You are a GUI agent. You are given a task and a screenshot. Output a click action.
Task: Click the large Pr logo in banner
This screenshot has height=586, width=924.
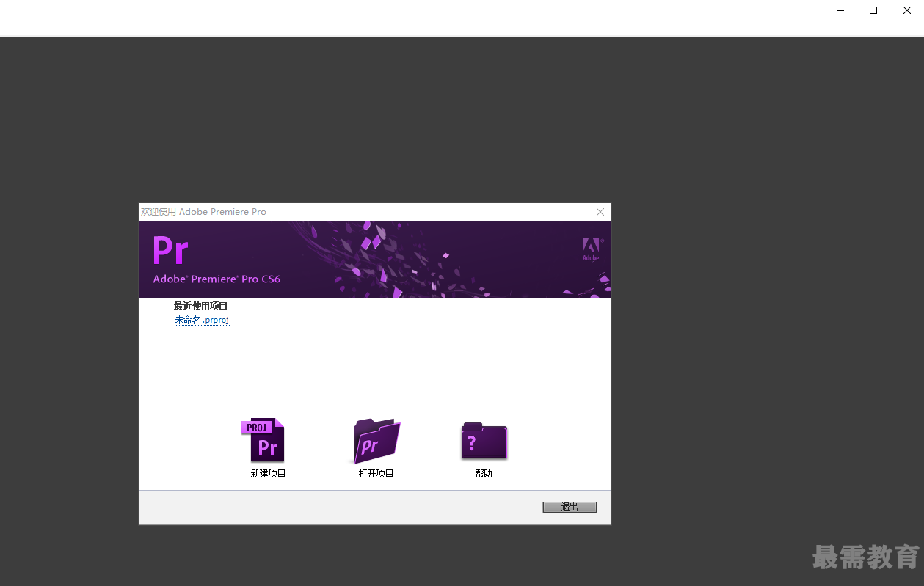(x=170, y=250)
